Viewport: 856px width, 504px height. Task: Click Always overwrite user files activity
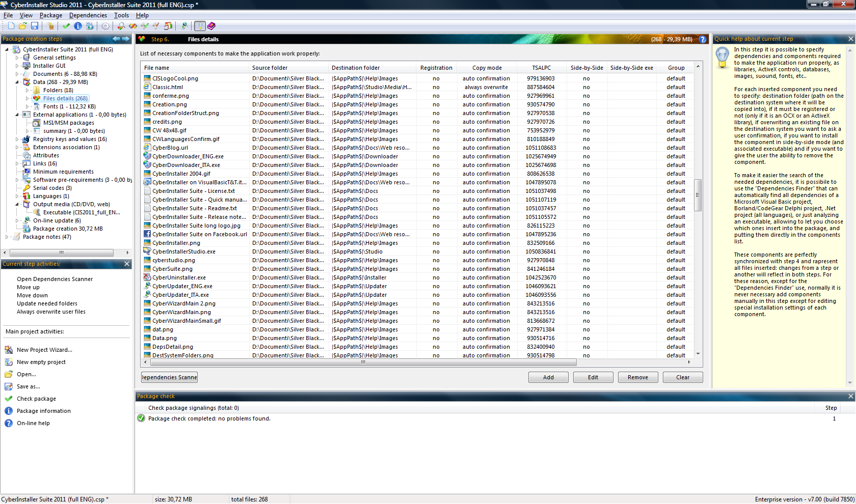tap(51, 312)
